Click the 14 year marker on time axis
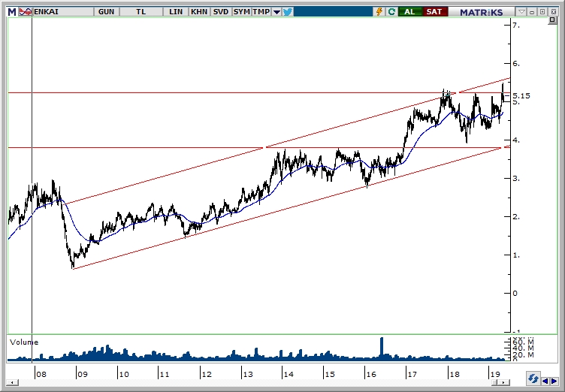The image size is (565, 392). pos(289,374)
